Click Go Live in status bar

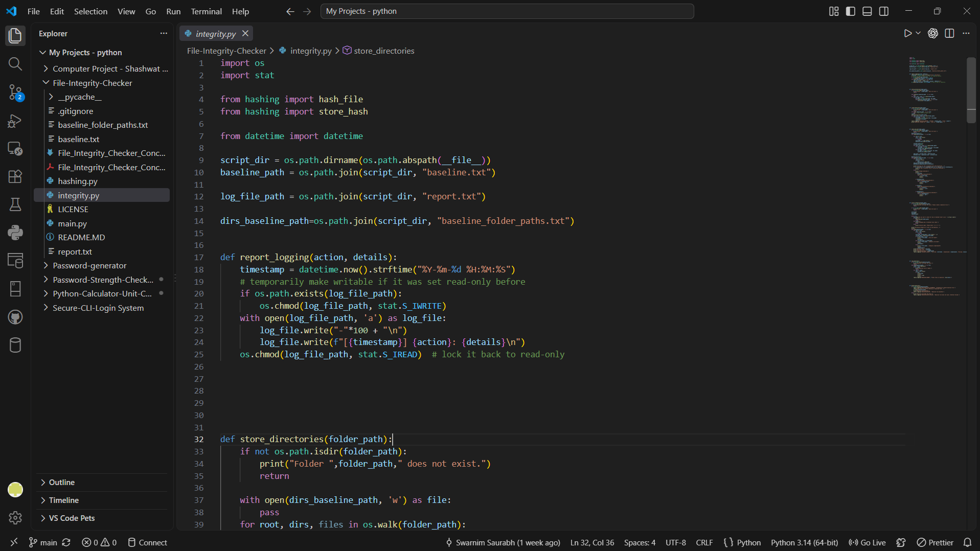(x=867, y=542)
